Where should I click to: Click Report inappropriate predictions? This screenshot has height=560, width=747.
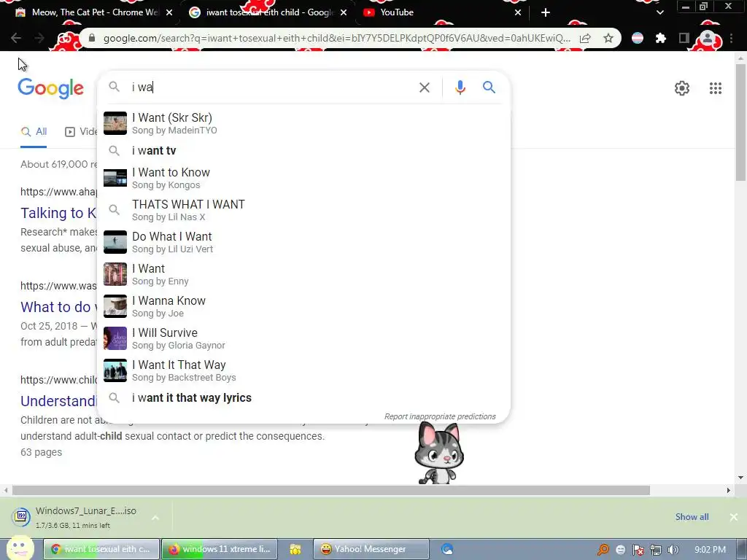(x=440, y=416)
